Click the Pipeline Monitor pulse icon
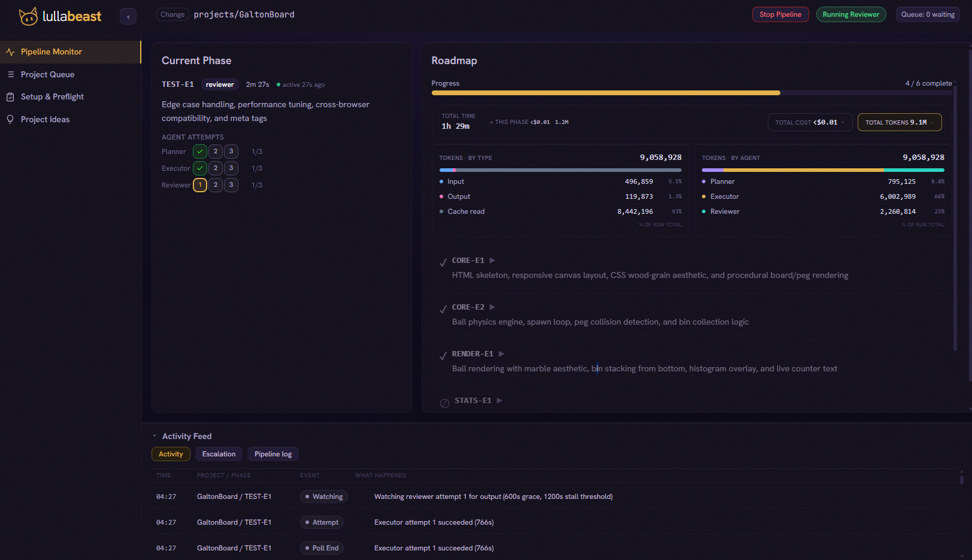Image resolution: width=972 pixels, height=560 pixels. (10, 52)
